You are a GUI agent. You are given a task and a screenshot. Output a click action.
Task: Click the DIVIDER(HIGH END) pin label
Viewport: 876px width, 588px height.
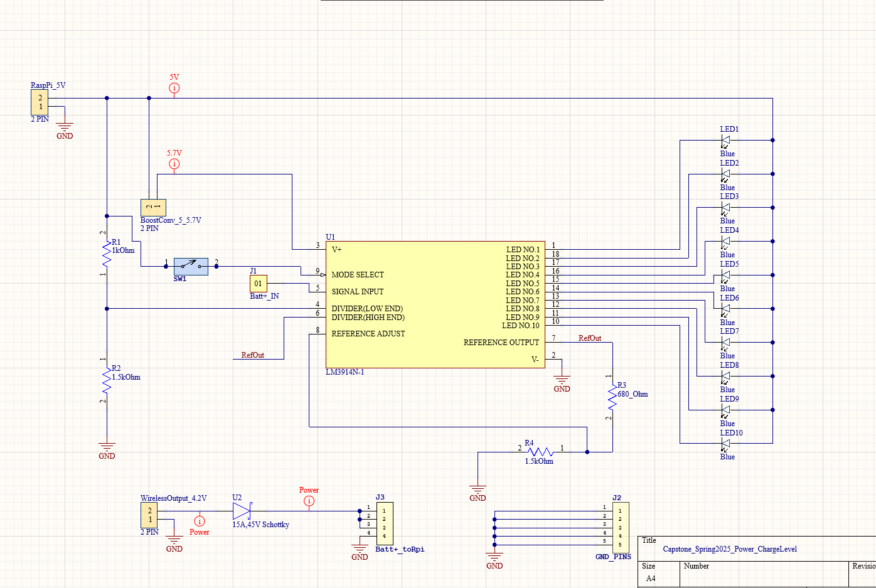click(368, 318)
